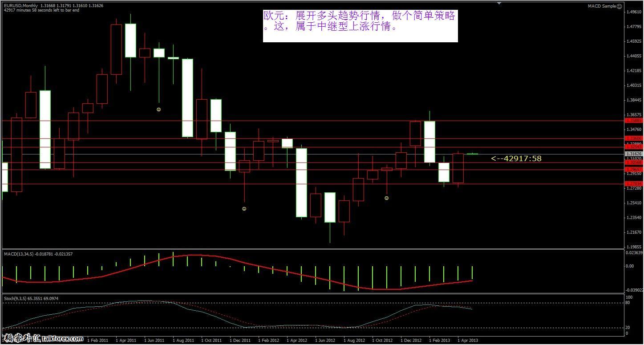Click the '1 Jun 2011' date label
The height and width of the screenshot is (345, 644).
pyautogui.click(x=154, y=340)
